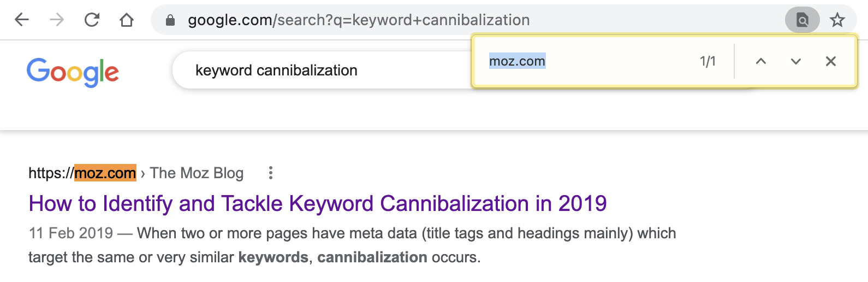The width and height of the screenshot is (868, 282).
Task: Focus the find bar field containing moz.com
Action: click(590, 61)
